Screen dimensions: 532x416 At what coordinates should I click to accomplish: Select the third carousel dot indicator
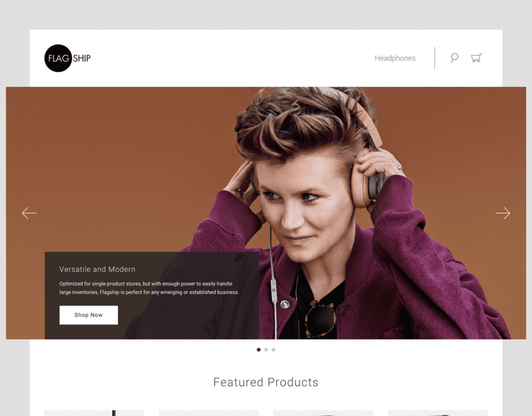(273, 350)
